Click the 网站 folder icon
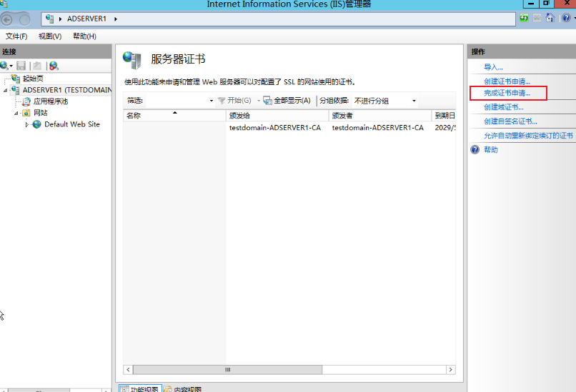This screenshot has width=576, height=392. pos(26,113)
